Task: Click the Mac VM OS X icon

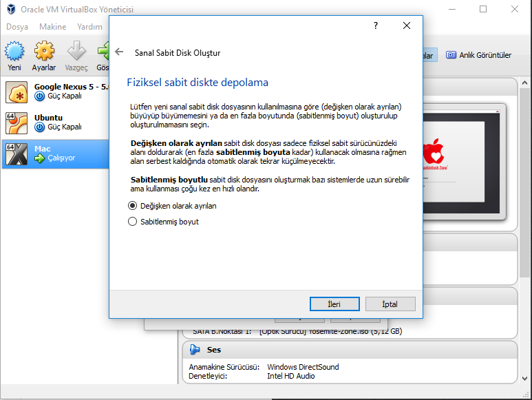Action: [x=17, y=154]
